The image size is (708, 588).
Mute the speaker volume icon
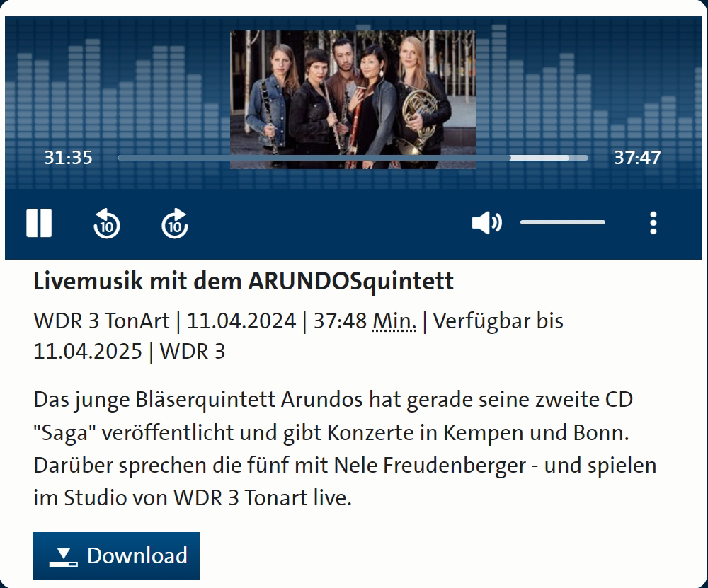tap(487, 222)
